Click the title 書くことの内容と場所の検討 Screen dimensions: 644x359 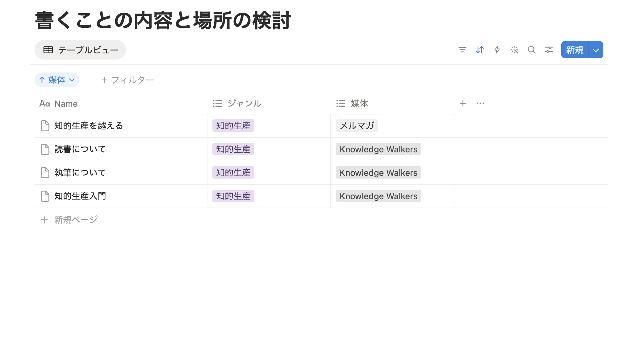163,21
